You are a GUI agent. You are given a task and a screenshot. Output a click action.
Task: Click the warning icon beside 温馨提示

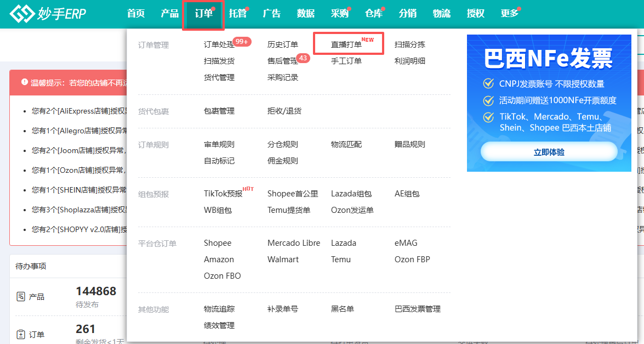coord(25,82)
